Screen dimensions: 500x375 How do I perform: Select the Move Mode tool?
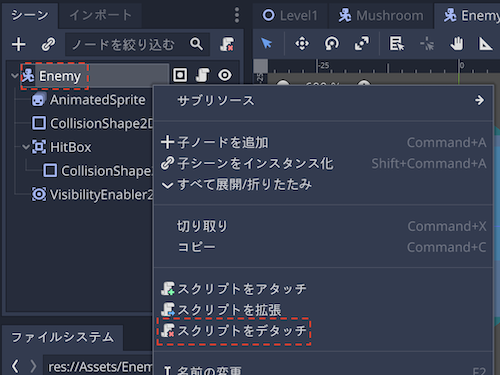click(302, 44)
